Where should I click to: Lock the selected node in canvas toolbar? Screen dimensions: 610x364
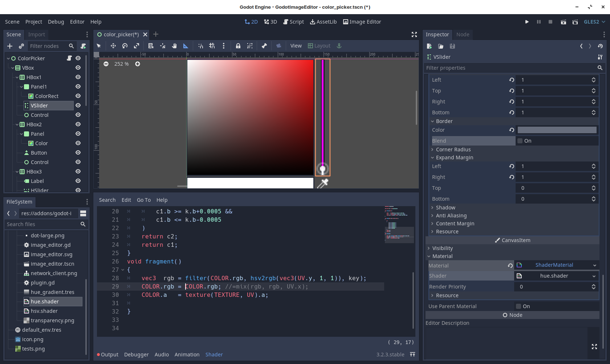(x=238, y=46)
